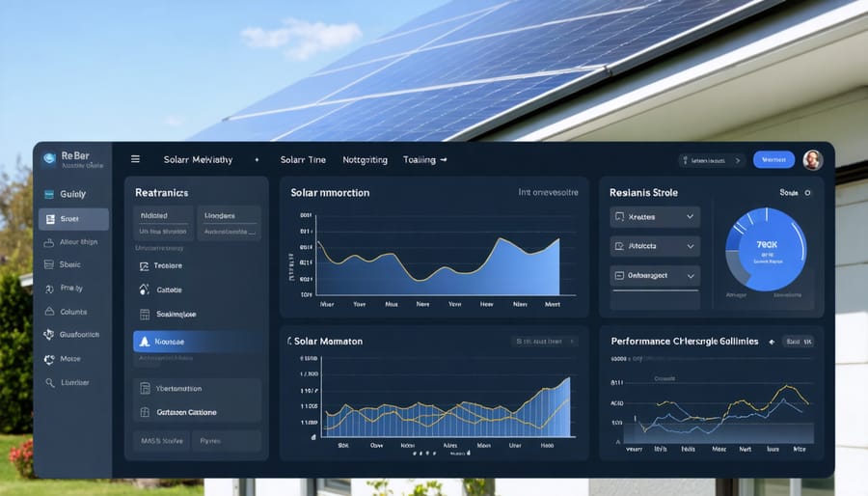This screenshot has height=496, width=868.
Task: Click the Jtoiecta dropdown leading icon
Action: (619, 246)
